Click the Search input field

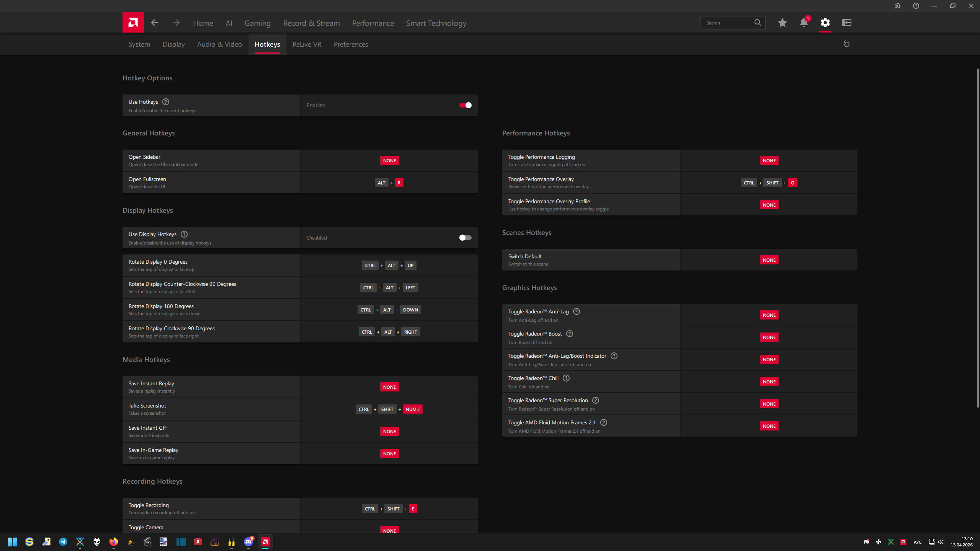(x=727, y=23)
